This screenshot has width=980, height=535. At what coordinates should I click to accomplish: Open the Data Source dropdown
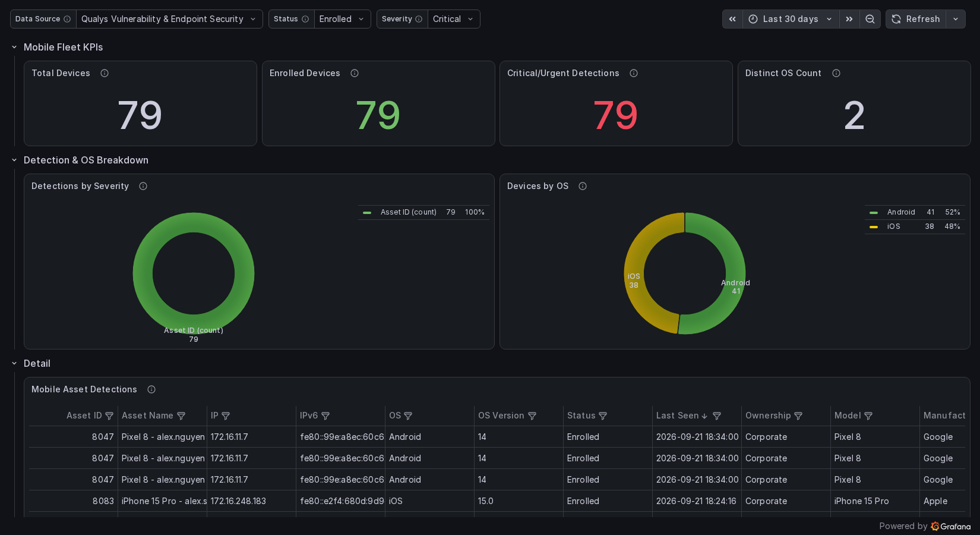[x=169, y=19]
